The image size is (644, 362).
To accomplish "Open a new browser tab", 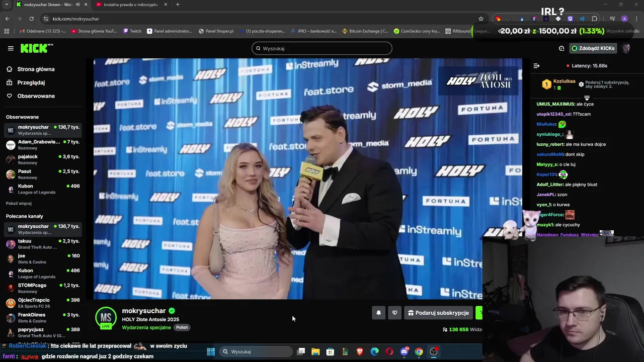I will (x=178, y=5).
